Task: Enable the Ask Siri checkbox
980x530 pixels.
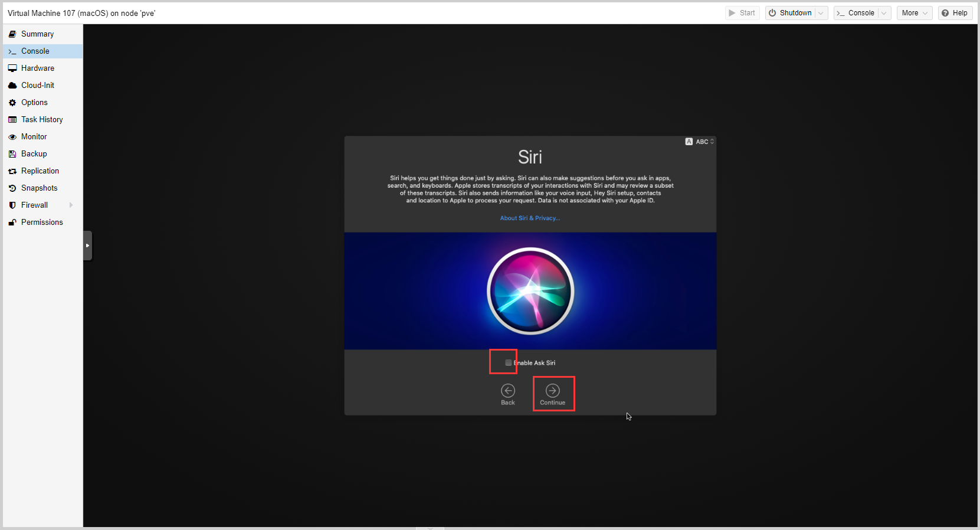Action: tap(508, 363)
